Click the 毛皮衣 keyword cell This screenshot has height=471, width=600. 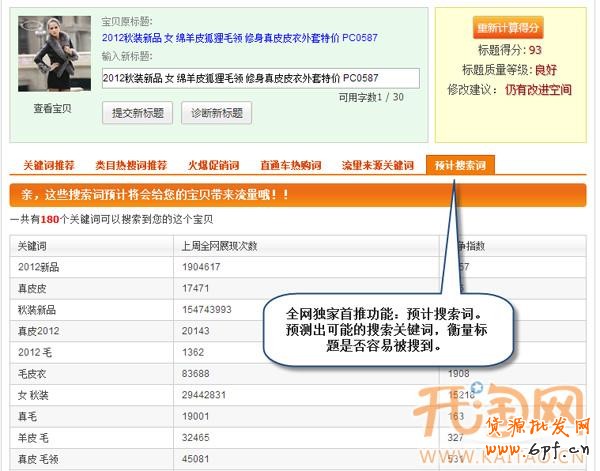pyautogui.click(x=36, y=373)
